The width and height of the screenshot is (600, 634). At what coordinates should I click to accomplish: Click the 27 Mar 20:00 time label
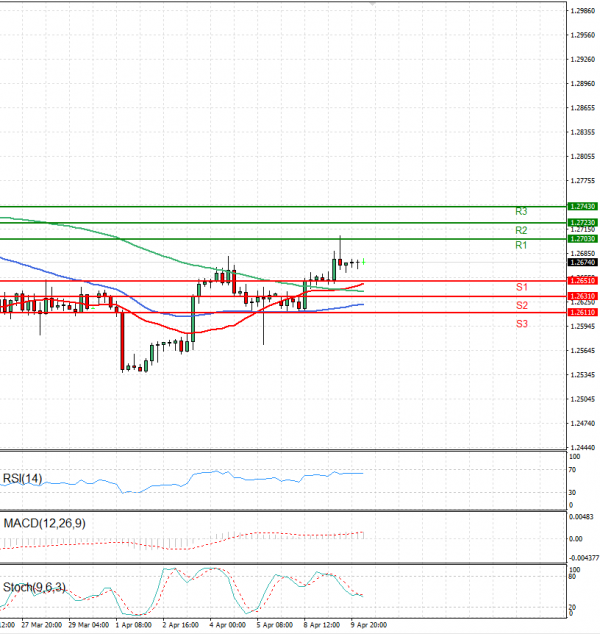42,625
